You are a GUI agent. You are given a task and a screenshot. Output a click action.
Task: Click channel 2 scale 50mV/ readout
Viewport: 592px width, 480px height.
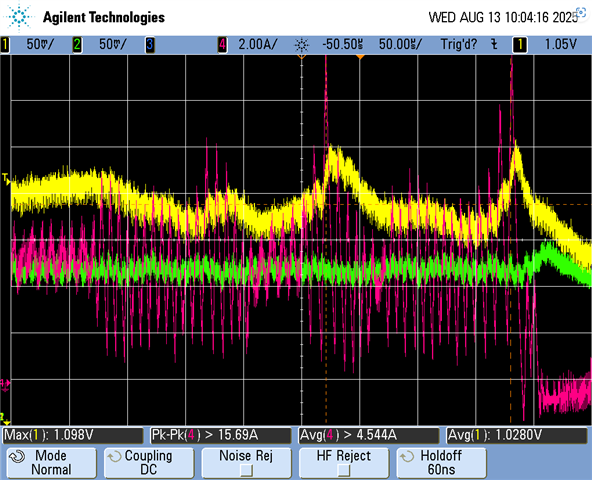(113, 45)
